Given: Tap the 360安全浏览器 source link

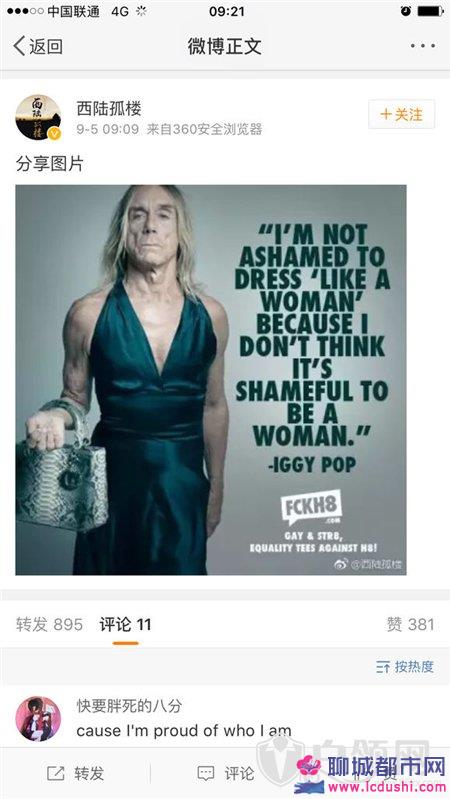Looking at the screenshot, I should pyautogui.click(x=218, y=129).
